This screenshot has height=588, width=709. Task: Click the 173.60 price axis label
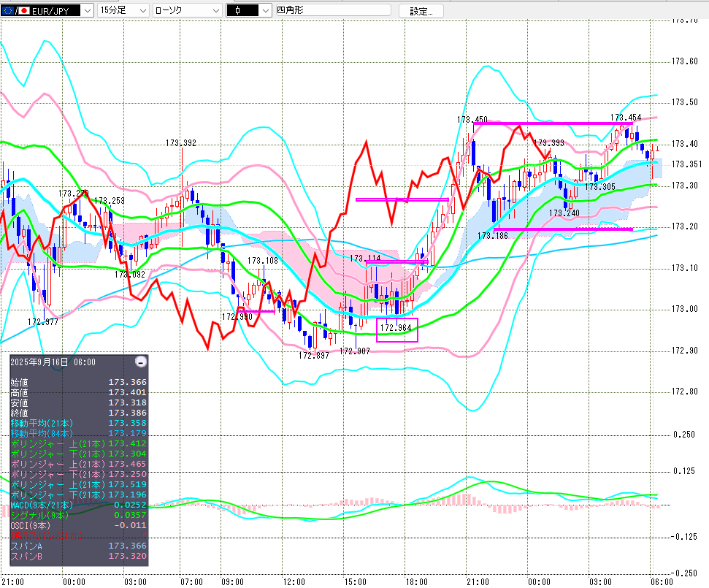(x=685, y=61)
